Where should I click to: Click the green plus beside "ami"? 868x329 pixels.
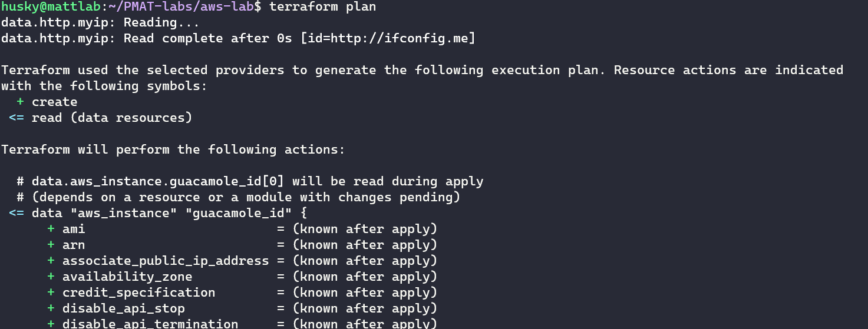pyautogui.click(x=51, y=229)
